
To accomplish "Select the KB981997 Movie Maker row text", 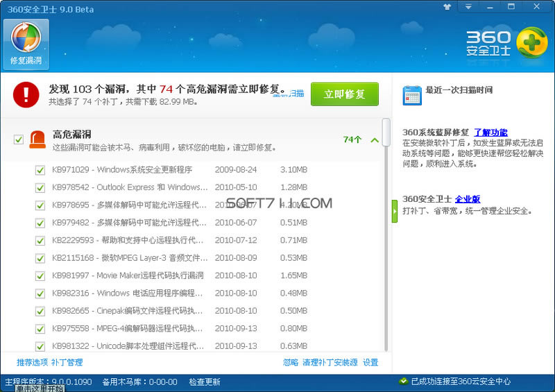I will pyautogui.click(x=128, y=275).
